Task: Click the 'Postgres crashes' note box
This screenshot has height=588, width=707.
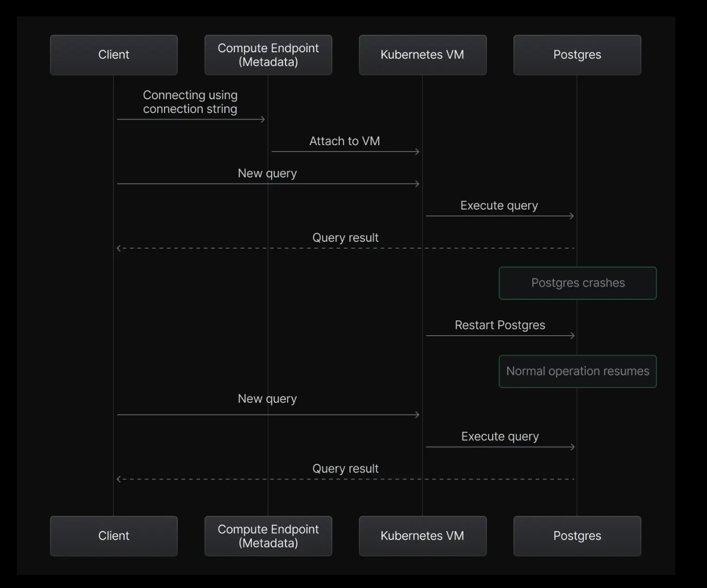Action: pos(578,283)
